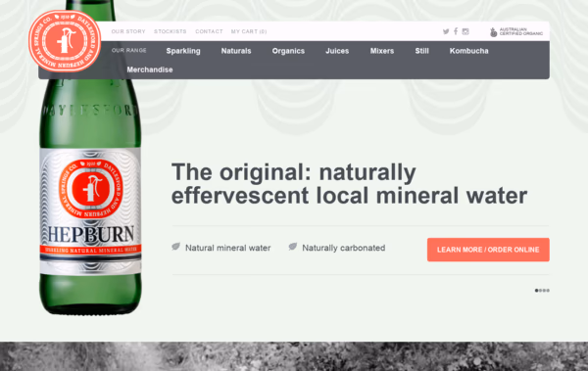Open the Contact page link

[209, 31]
